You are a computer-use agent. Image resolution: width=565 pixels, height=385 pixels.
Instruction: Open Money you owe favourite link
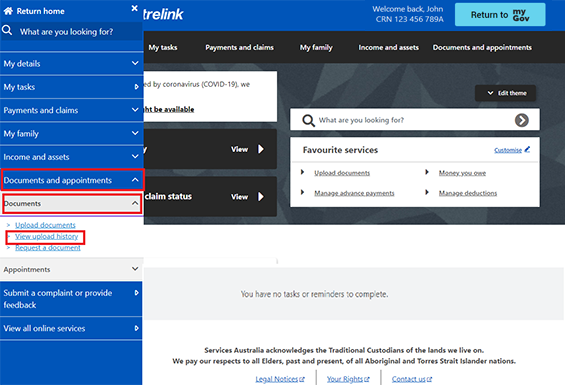(x=462, y=173)
